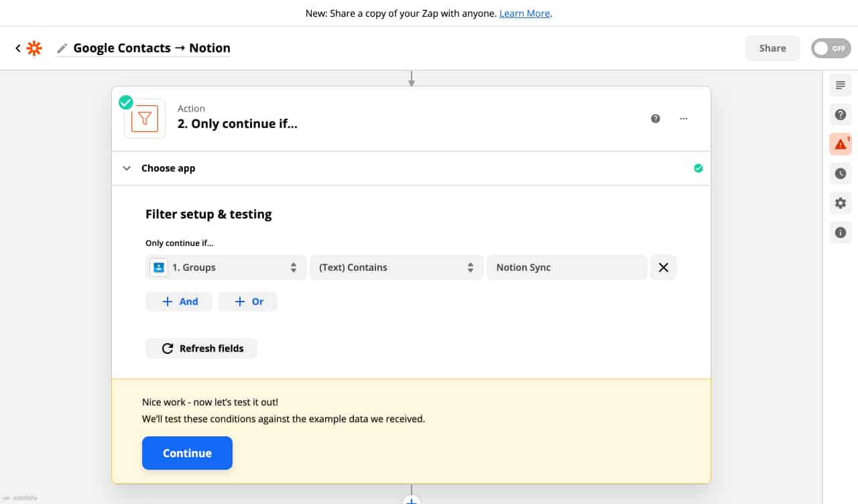Toggle the Zap Off switch

tap(831, 48)
